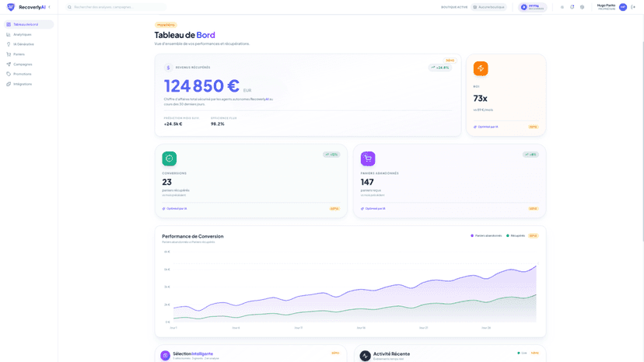
Task: Click the 73x ROI value
Action: point(480,99)
